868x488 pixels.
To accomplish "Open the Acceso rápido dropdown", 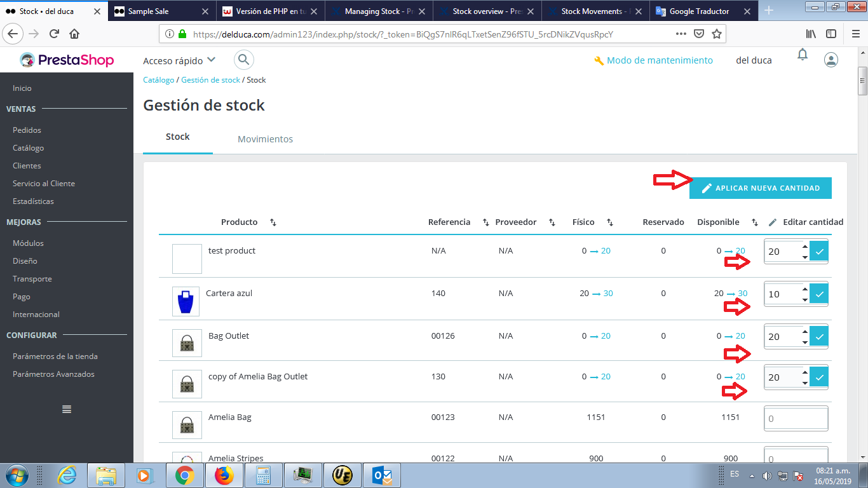I will pyautogui.click(x=179, y=60).
